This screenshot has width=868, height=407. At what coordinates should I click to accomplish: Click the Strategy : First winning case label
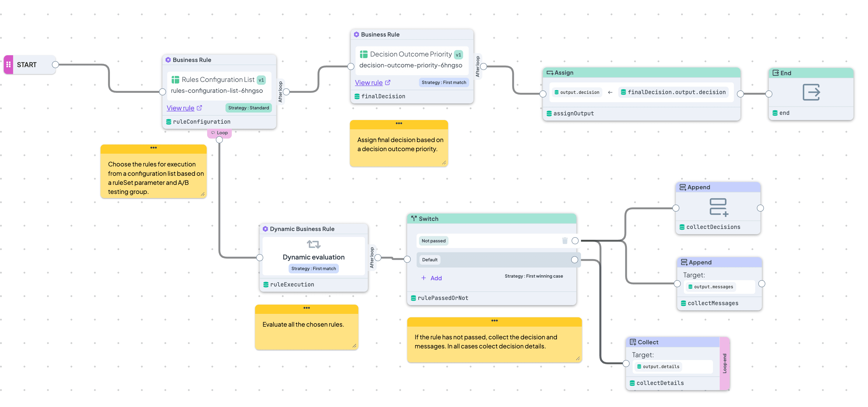click(534, 276)
